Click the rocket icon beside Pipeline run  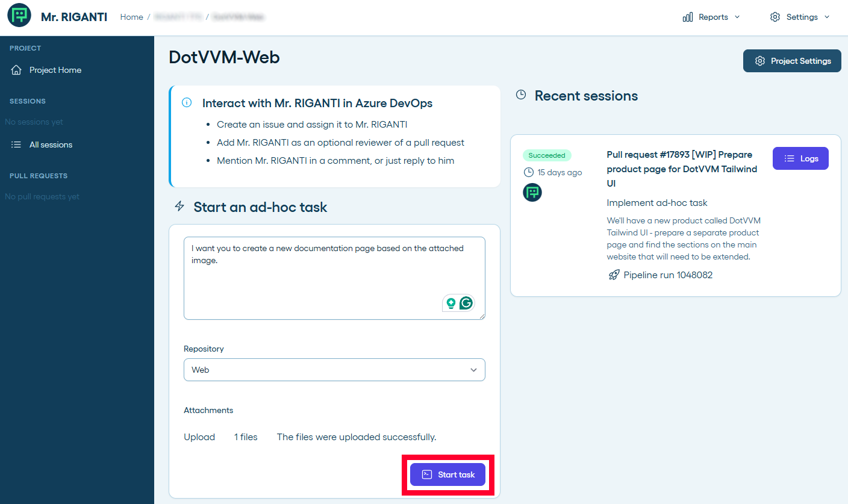coord(613,275)
